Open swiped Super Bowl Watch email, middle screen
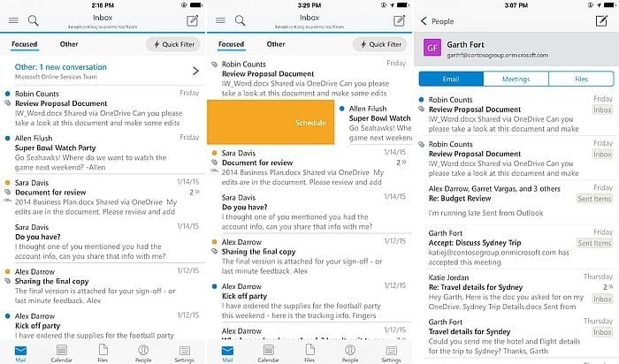This screenshot has height=364, width=619. [x=373, y=123]
